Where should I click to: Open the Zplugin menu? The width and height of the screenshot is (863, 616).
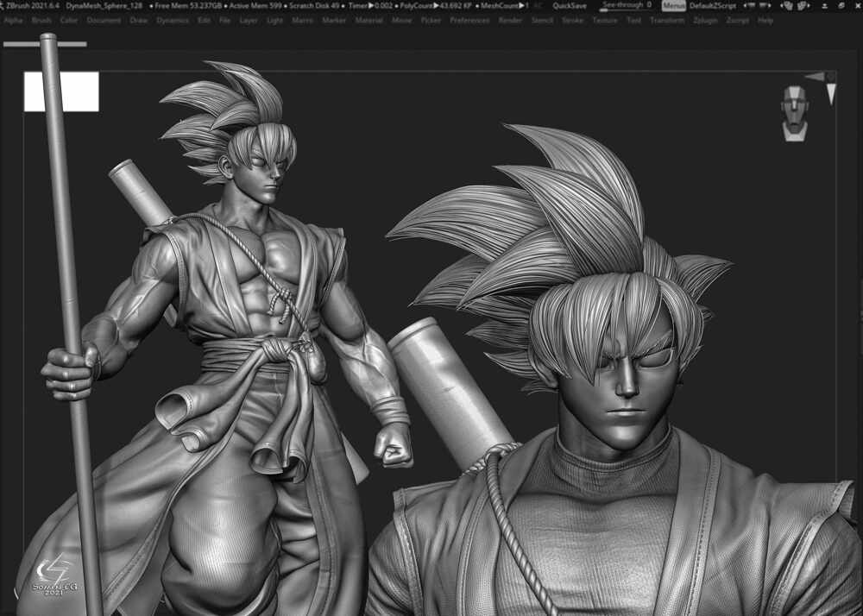pyautogui.click(x=705, y=21)
